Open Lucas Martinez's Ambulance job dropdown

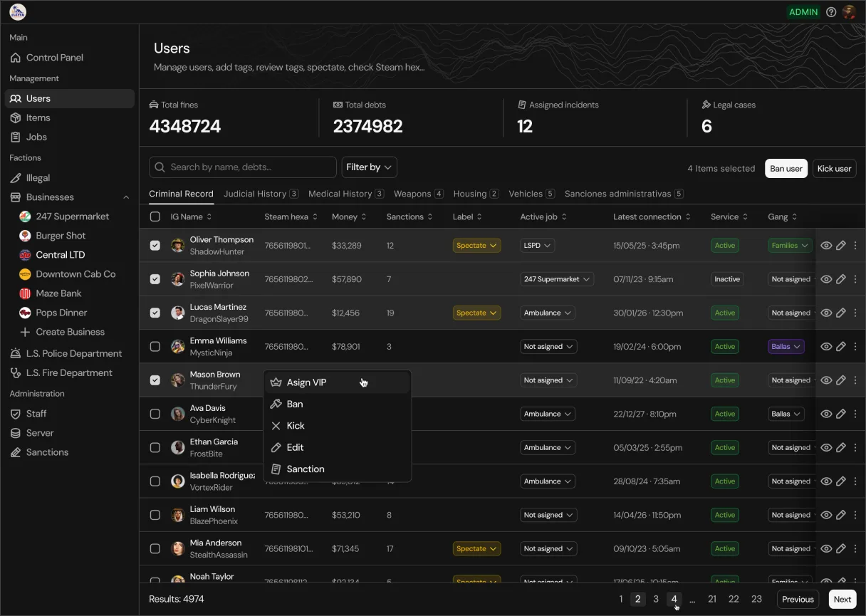click(x=547, y=313)
